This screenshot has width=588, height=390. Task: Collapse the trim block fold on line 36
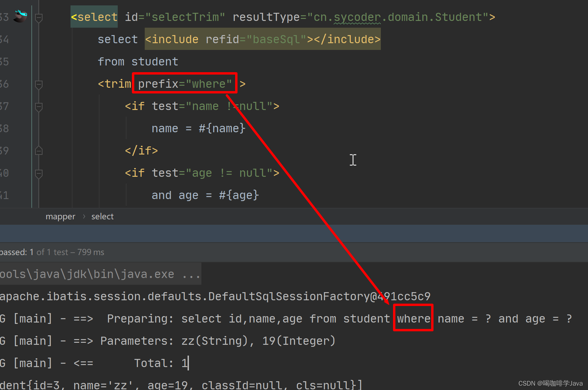[x=38, y=84]
